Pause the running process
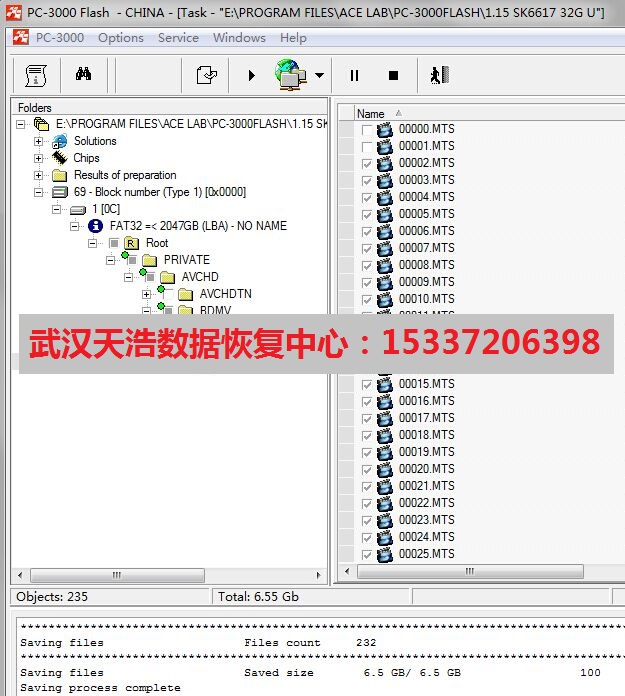This screenshot has height=696, width=625. 354,75
